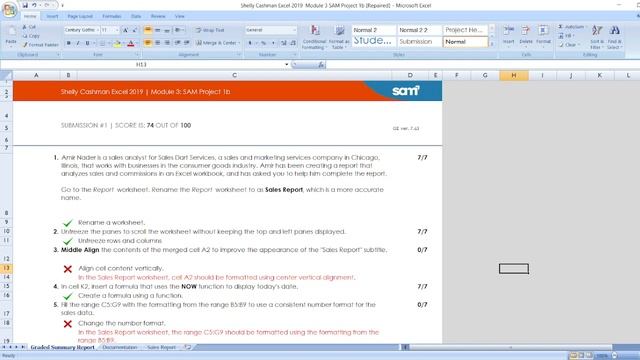Select column H header

(x=513, y=75)
